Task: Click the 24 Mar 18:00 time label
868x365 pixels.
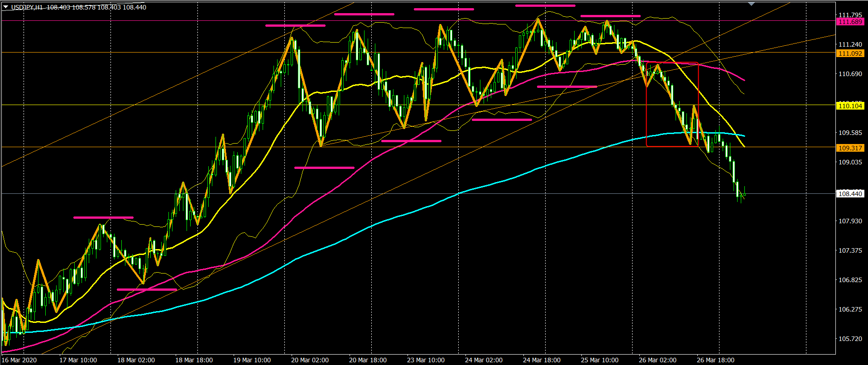Action: pyautogui.click(x=542, y=360)
